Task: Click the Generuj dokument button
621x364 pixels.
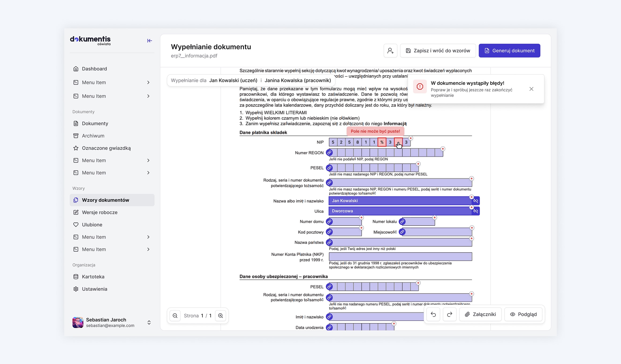Action: point(509,51)
